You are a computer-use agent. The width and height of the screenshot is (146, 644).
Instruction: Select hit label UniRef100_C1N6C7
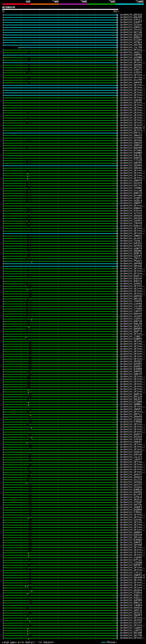coord(131,337)
